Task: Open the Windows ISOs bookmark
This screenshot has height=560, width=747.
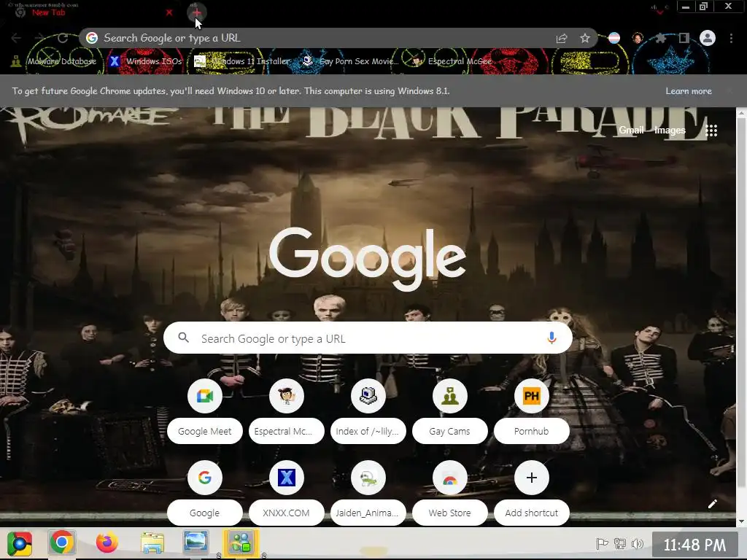Action: pyautogui.click(x=146, y=61)
